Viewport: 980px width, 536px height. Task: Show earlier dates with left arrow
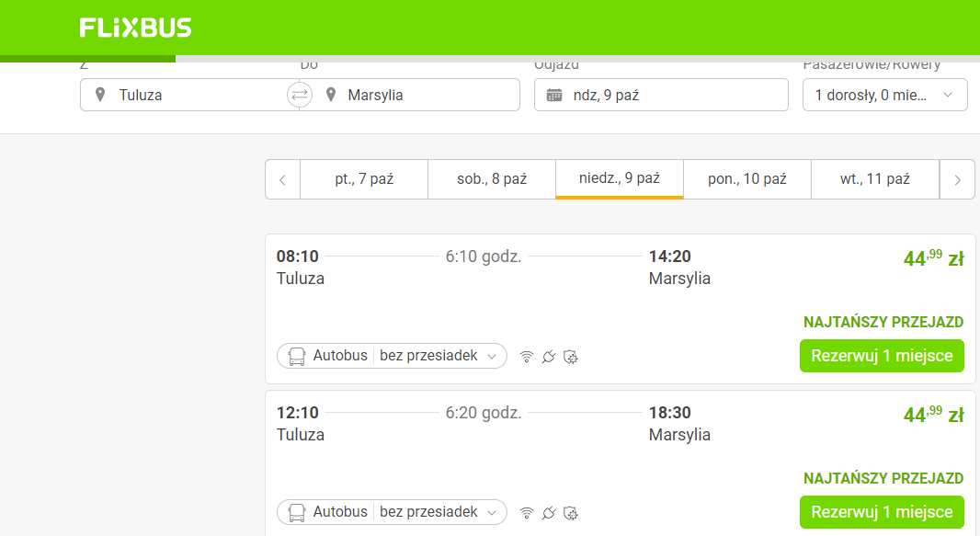click(282, 180)
